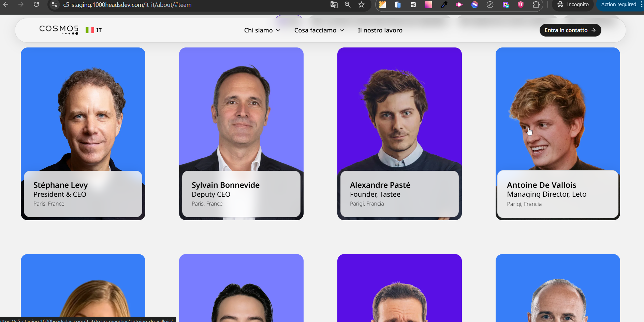Image resolution: width=644 pixels, height=322 pixels.
Task: Open Il nostro lavoro page
Action: click(380, 30)
